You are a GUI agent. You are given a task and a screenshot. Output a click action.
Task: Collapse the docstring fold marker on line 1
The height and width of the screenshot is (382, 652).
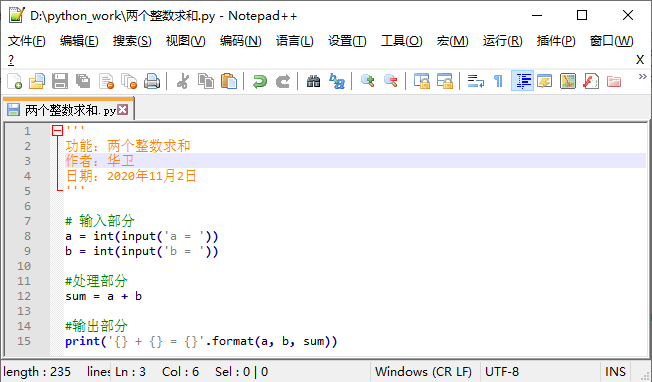point(57,131)
